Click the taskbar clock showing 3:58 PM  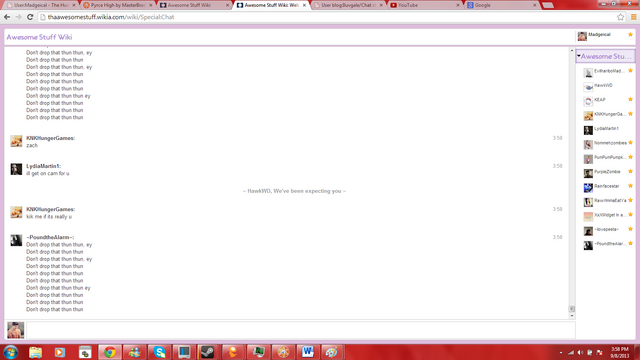[620, 352]
